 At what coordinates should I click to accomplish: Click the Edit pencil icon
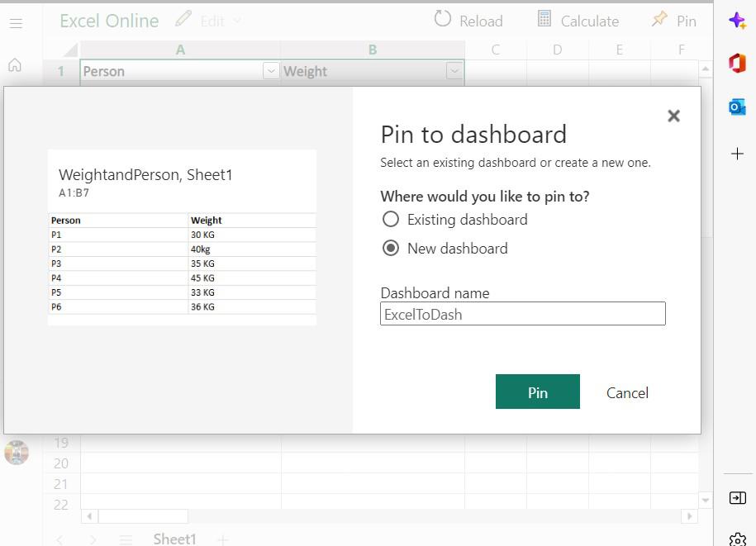[x=183, y=19]
